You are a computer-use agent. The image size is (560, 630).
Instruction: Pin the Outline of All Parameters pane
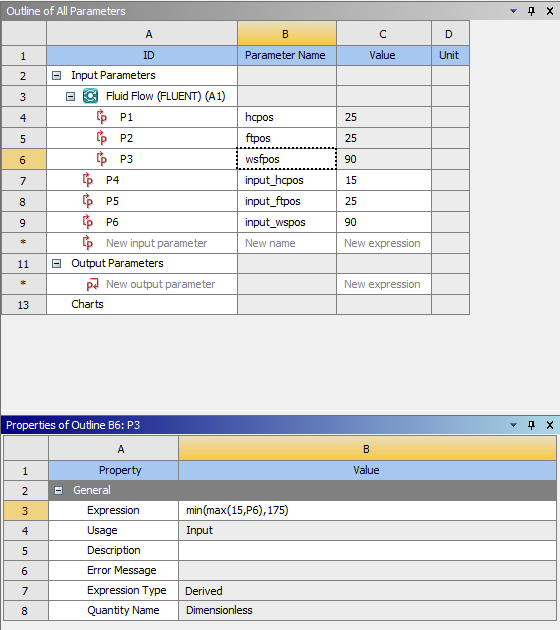[x=531, y=11]
